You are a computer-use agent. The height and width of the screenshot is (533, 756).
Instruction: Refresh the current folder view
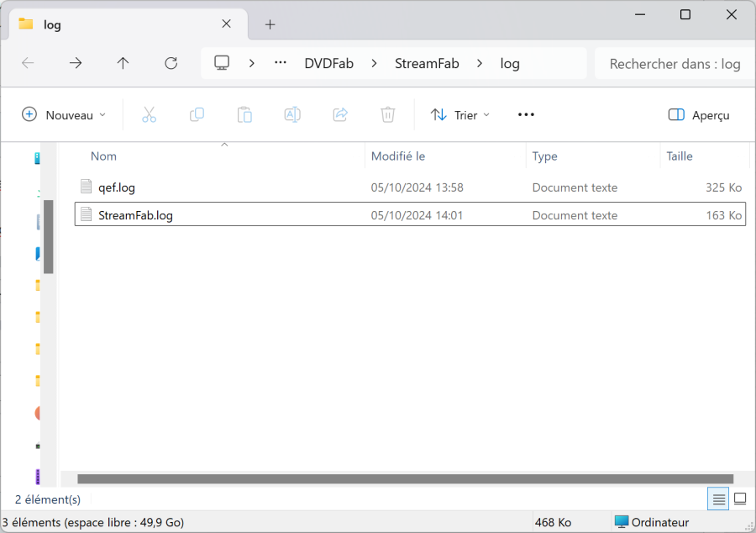coord(171,63)
